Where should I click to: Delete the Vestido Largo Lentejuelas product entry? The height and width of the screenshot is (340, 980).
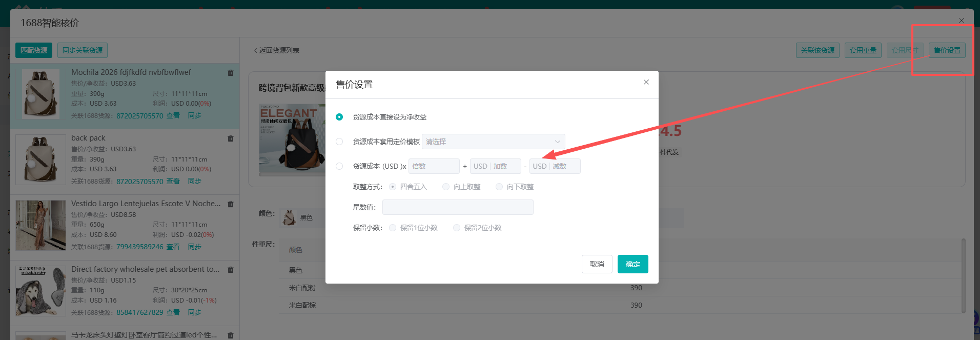[x=231, y=204]
